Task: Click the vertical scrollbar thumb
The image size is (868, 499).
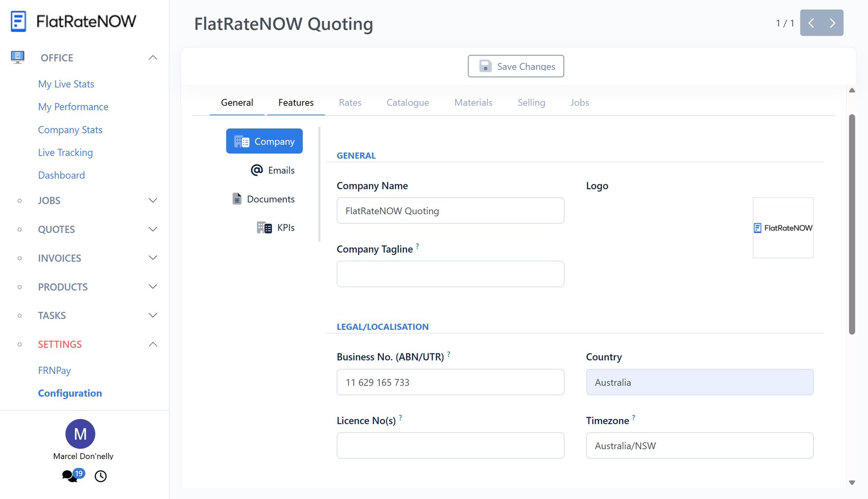Action: tap(852, 224)
